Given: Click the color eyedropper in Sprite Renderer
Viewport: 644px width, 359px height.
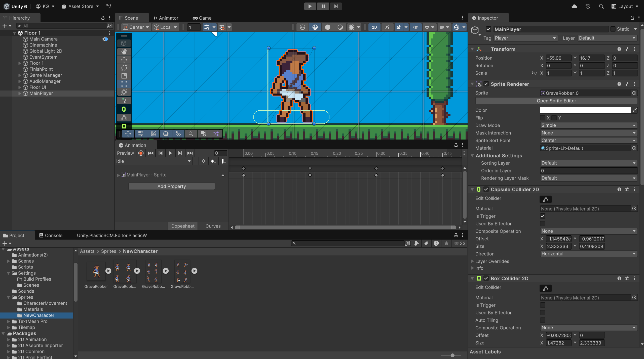Looking at the screenshot, I should [x=634, y=110].
